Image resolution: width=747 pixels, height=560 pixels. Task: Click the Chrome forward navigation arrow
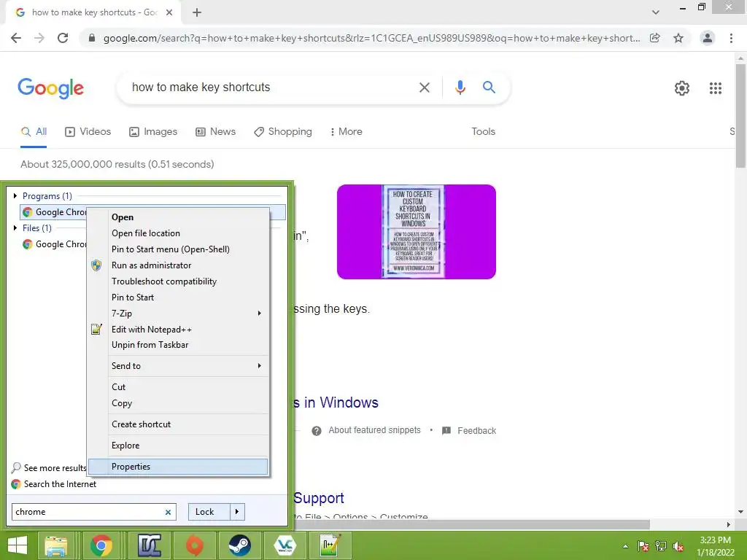click(39, 38)
